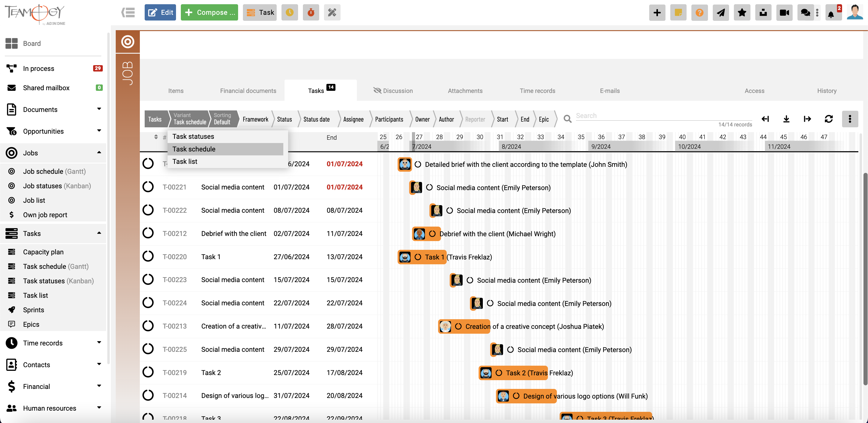Click the search magnifier icon

pyautogui.click(x=568, y=119)
